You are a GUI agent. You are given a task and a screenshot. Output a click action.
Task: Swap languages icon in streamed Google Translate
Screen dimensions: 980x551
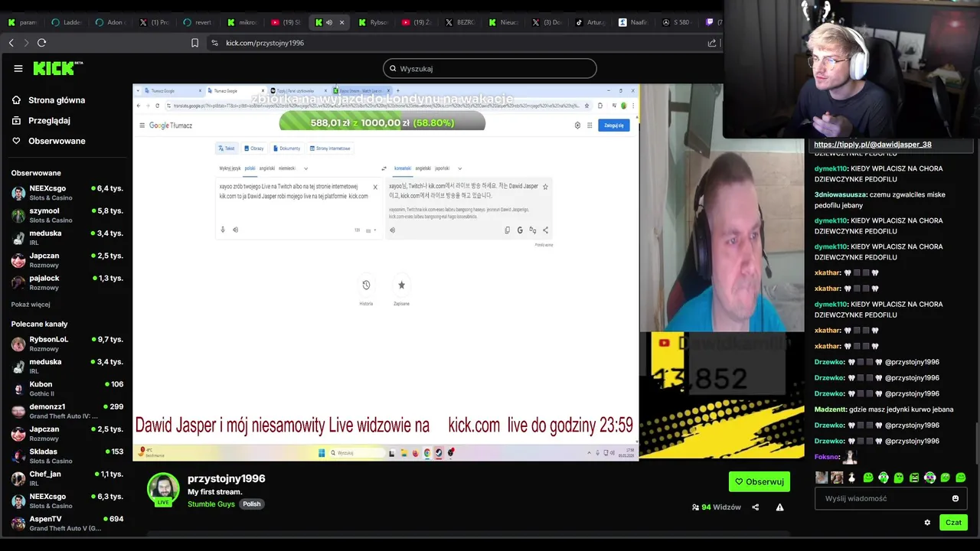click(384, 168)
